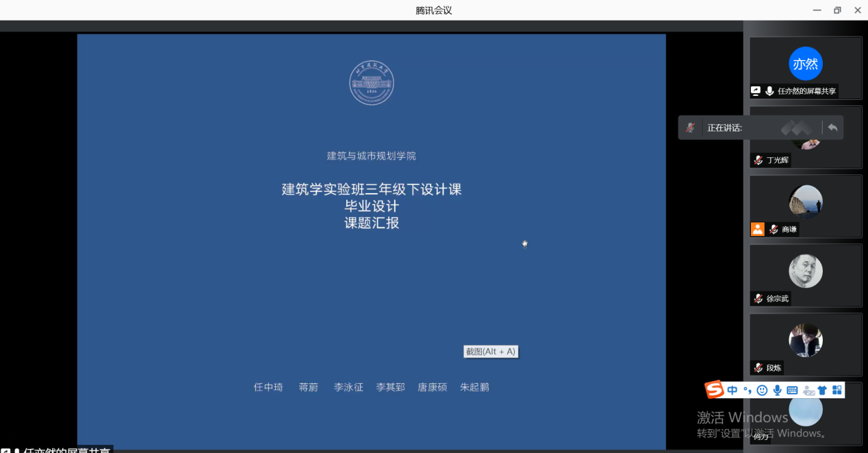This screenshot has width=868, height=453.
Task: Click the university logo on the slide
Action: click(372, 83)
